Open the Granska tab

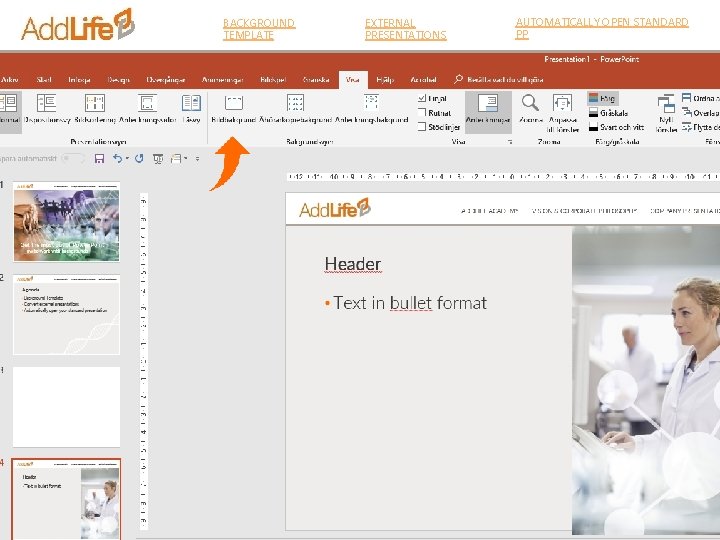click(x=316, y=79)
